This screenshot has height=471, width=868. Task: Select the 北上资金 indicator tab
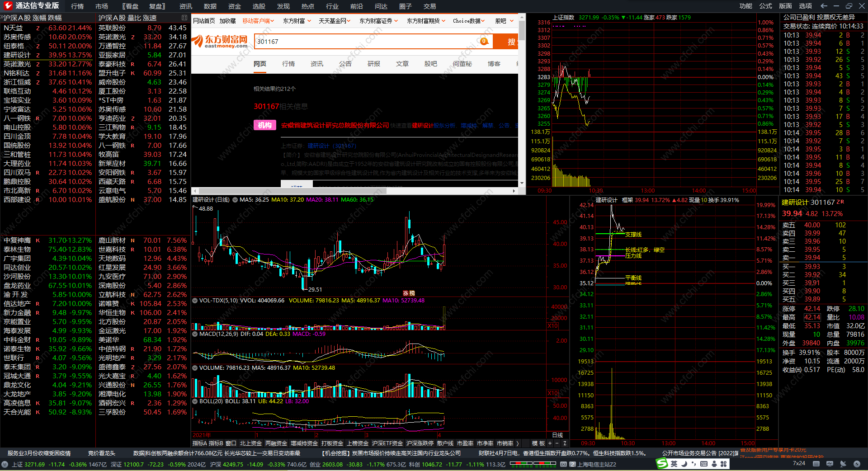click(251, 443)
